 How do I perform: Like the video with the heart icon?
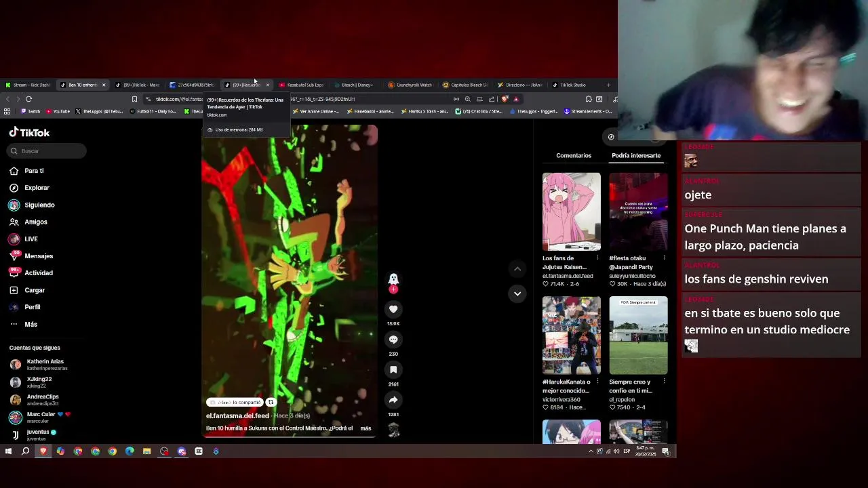(x=393, y=309)
